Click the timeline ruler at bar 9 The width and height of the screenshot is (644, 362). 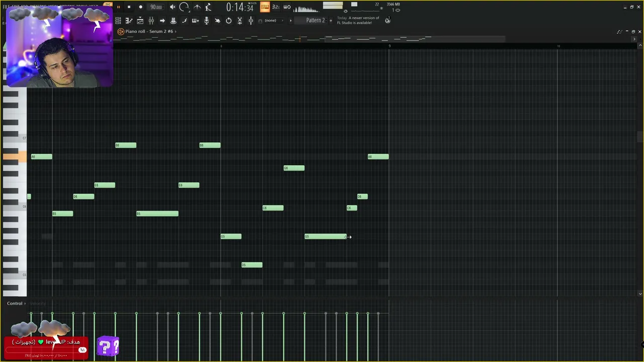pyautogui.click(x=389, y=46)
